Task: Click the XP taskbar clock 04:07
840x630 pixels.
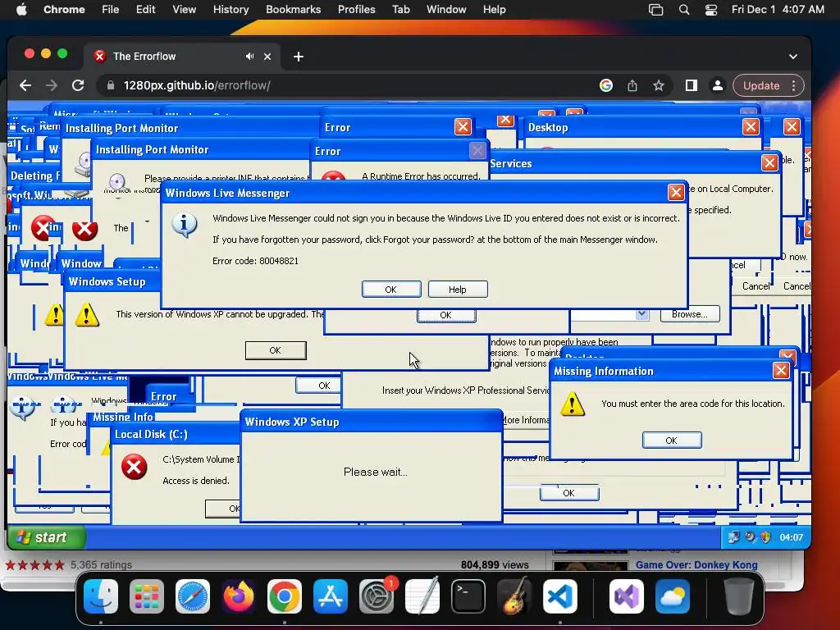Action: click(x=792, y=537)
